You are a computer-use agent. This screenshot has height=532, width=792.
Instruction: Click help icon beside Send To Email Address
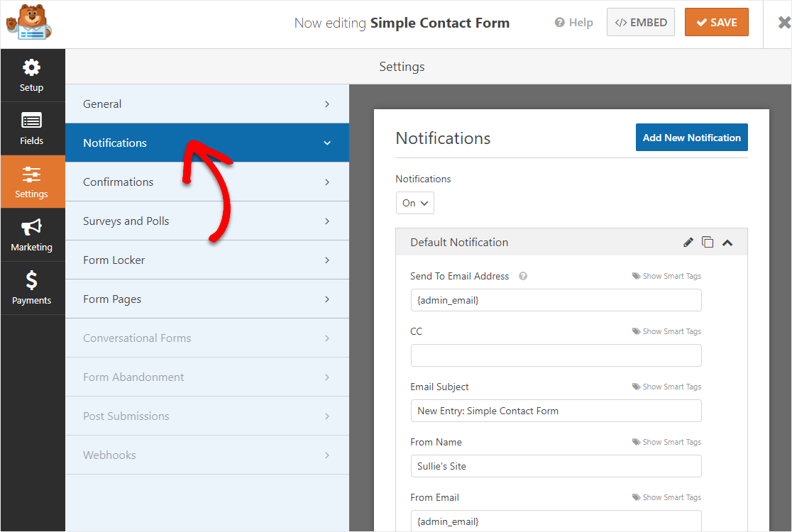[523, 276]
